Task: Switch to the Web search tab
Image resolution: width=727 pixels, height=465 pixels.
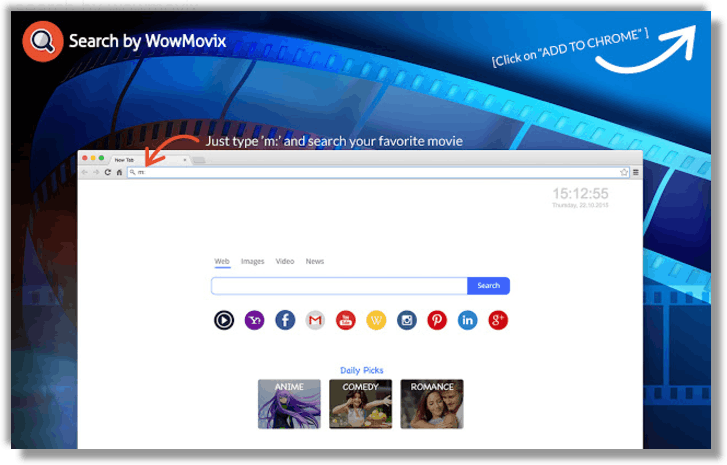Action: click(222, 261)
